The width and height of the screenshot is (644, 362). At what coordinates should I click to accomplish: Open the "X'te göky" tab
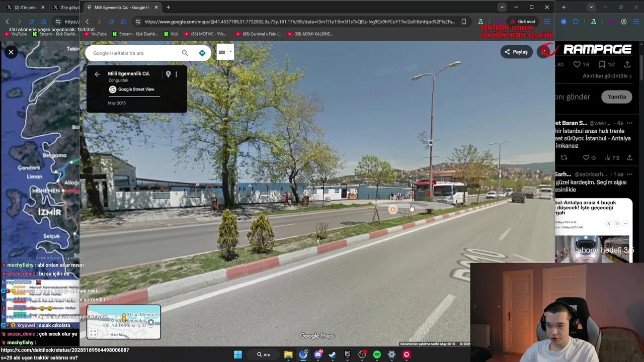tap(65, 7)
